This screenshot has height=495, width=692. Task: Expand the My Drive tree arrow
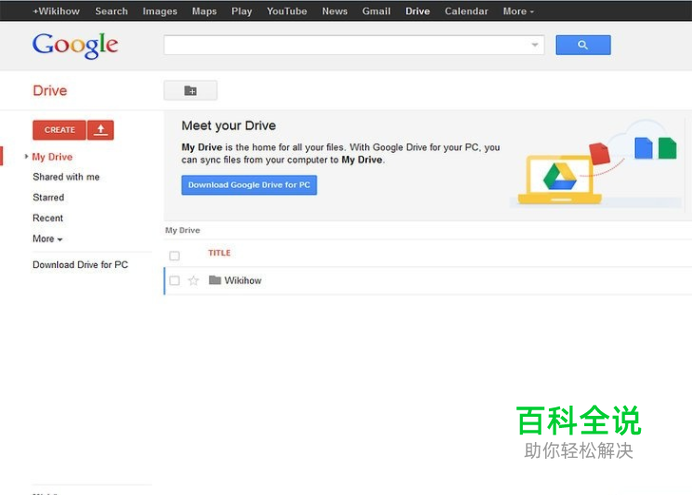pos(26,156)
